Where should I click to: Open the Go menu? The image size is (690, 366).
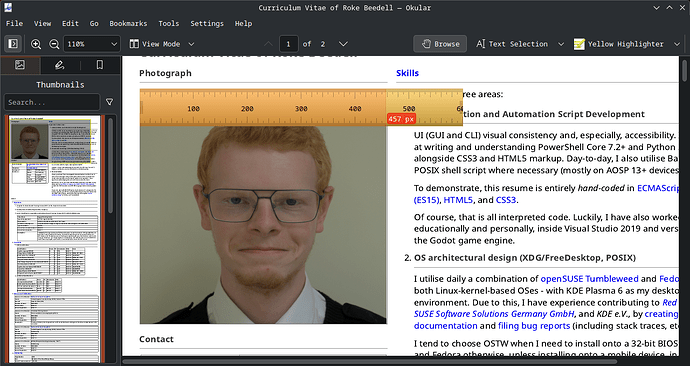pyautogui.click(x=94, y=23)
